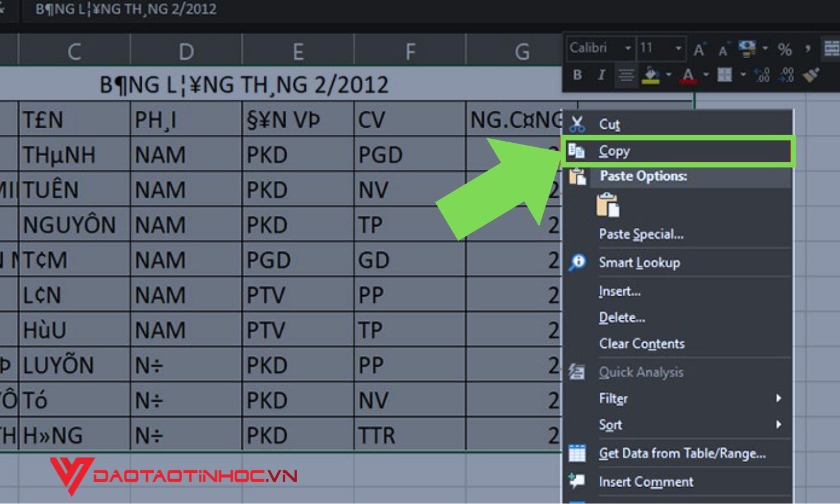
Task: Click the Borders icon in mini toolbar
Action: tap(725, 75)
